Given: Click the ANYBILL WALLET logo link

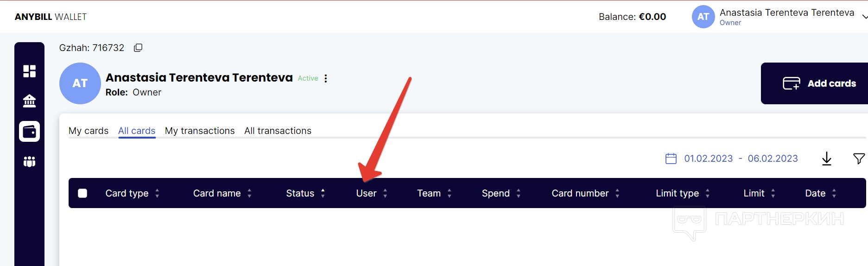Looking at the screenshot, I should click(51, 17).
